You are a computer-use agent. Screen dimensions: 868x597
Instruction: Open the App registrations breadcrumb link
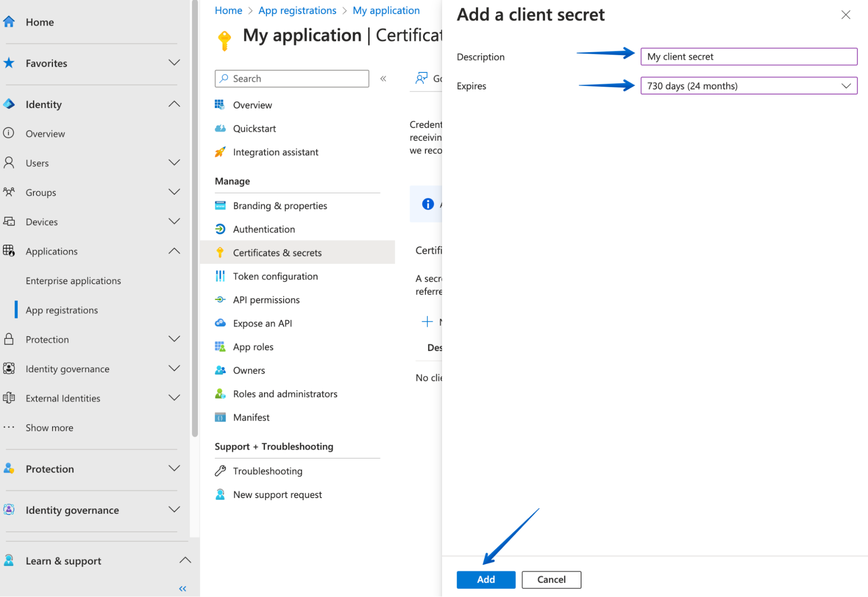tap(297, 10)
